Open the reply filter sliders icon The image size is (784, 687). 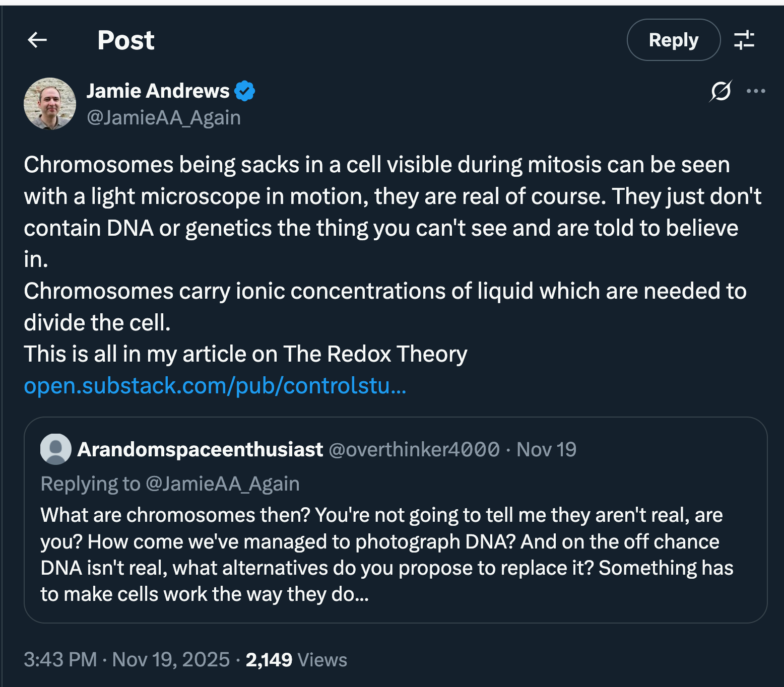pos(744,40)
